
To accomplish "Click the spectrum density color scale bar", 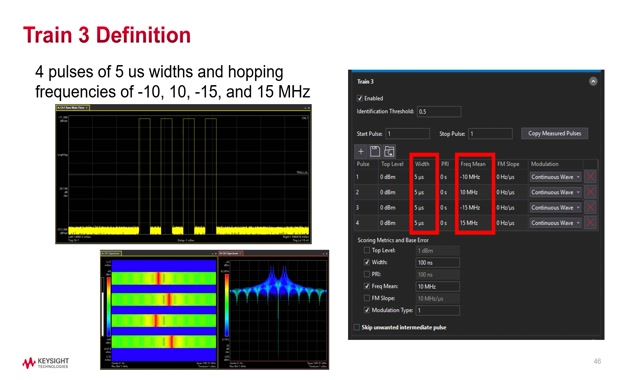I will 227,306.
